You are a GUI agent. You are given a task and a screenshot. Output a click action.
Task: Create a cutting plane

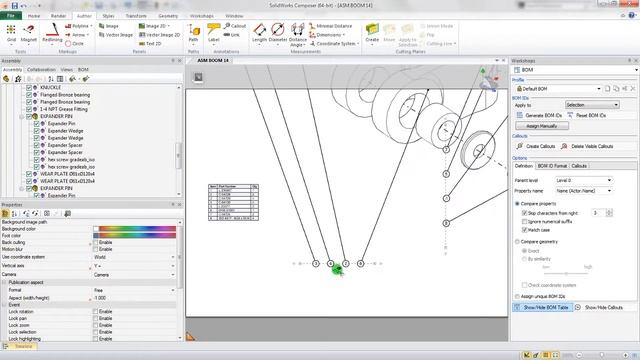click(372, 33)
